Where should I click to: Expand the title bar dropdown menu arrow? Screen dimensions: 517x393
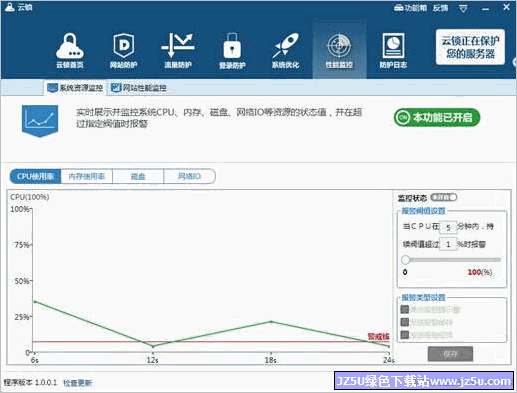463,8
